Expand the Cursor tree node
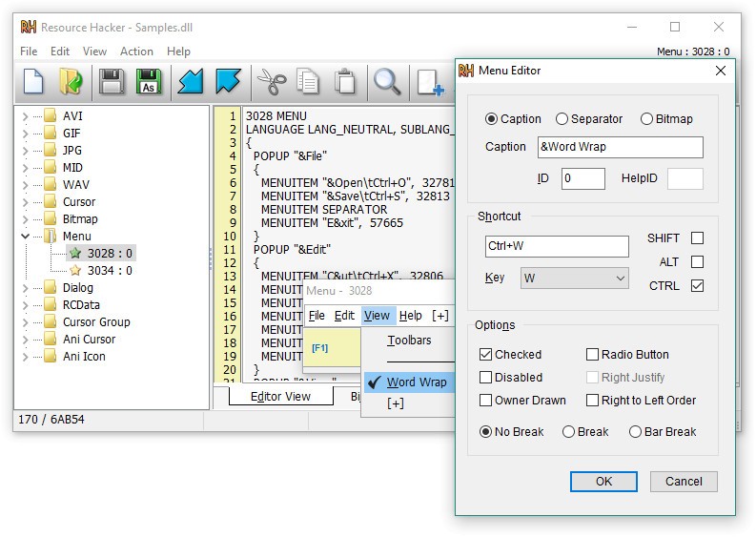 coord(25,202)
